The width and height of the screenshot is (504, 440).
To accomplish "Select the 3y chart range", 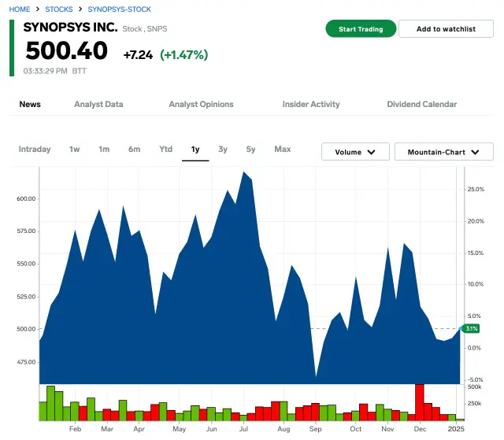I will tap(223, 150).
